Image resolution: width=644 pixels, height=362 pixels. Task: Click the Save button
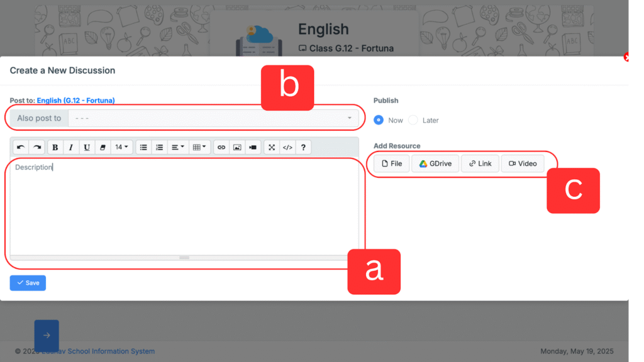[28, 283]
